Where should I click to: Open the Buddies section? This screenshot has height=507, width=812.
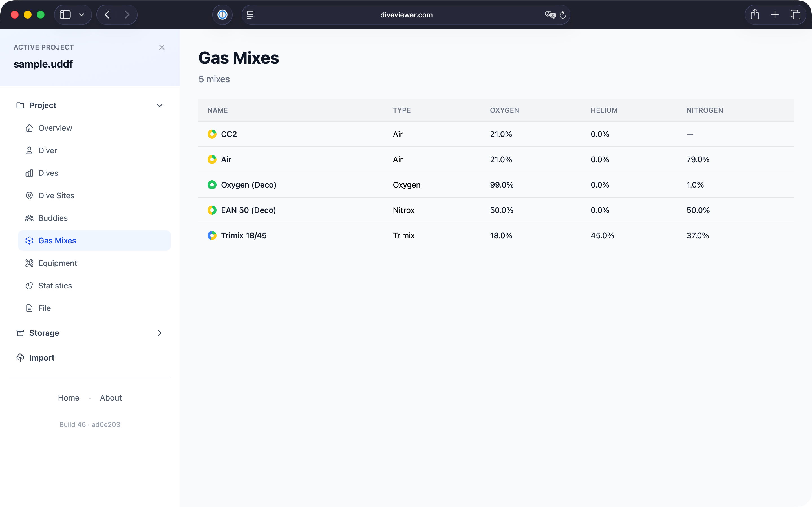click(x=53, y=218)
